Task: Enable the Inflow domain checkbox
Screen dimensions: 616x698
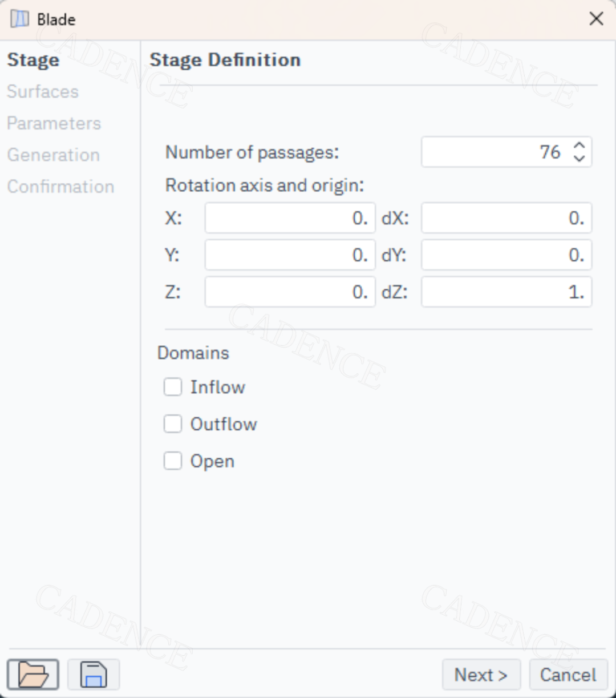Action: pyautogui.click(x=173, y=387)
